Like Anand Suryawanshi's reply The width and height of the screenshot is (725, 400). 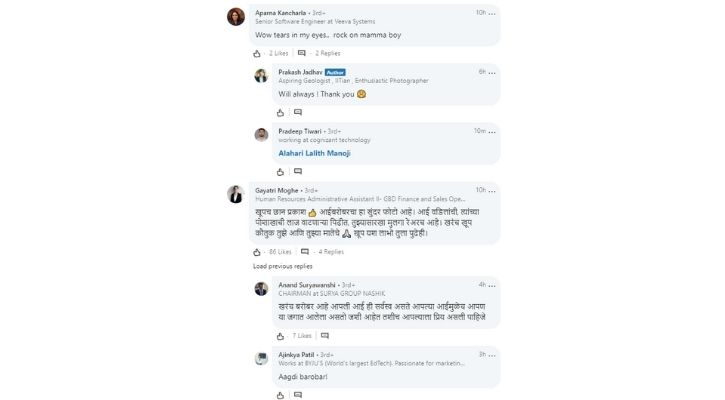coord(281,336)
